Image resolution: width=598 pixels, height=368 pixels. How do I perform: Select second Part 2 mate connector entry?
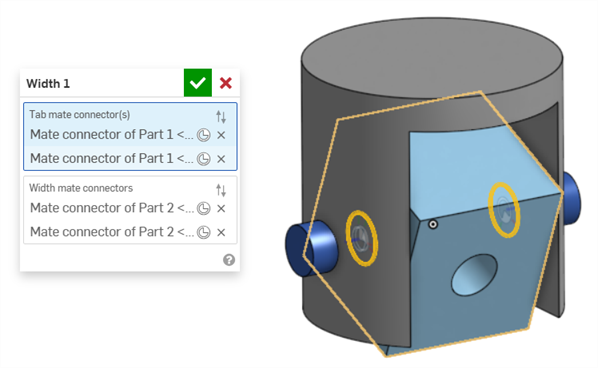click(x=112, y=232)
